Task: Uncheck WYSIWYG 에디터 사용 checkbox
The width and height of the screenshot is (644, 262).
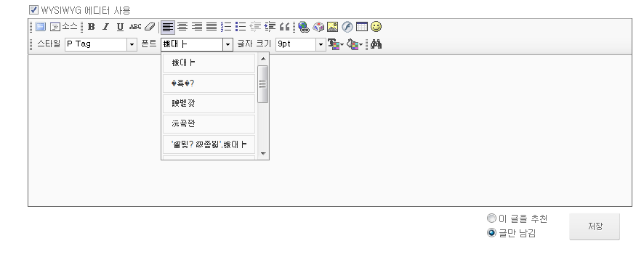Action: point(34,10)
